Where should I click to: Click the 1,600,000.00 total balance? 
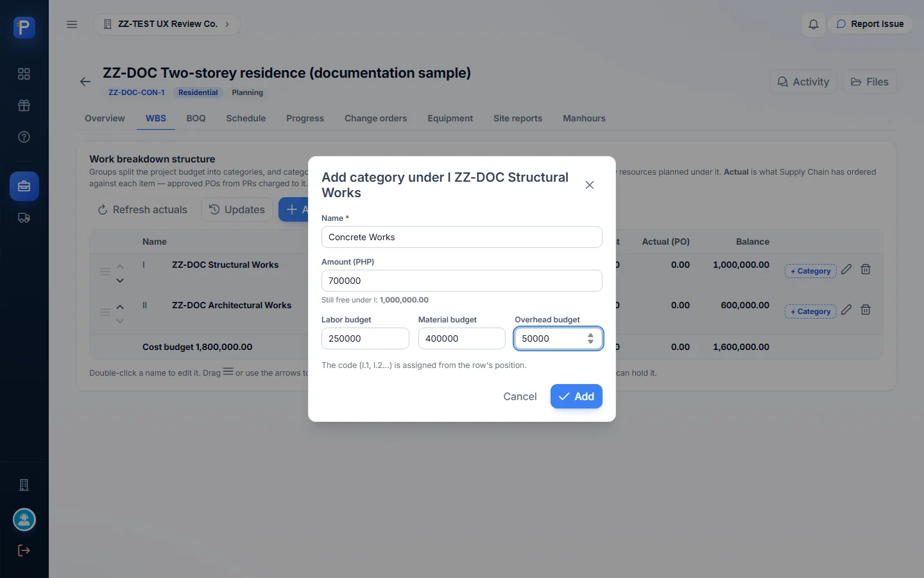tap(741, 347)
